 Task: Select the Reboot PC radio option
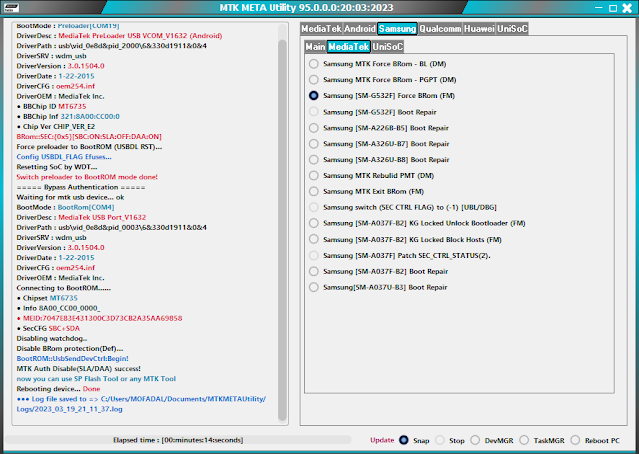(575, 440)
